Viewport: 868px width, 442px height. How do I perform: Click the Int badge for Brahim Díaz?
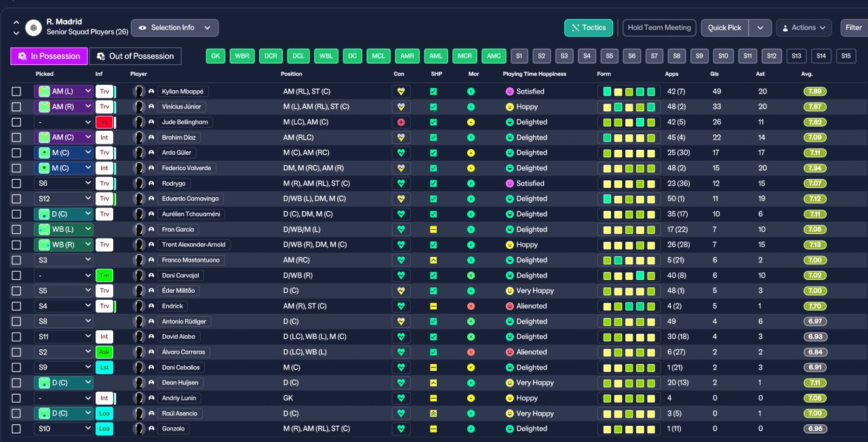click(104, 138)
